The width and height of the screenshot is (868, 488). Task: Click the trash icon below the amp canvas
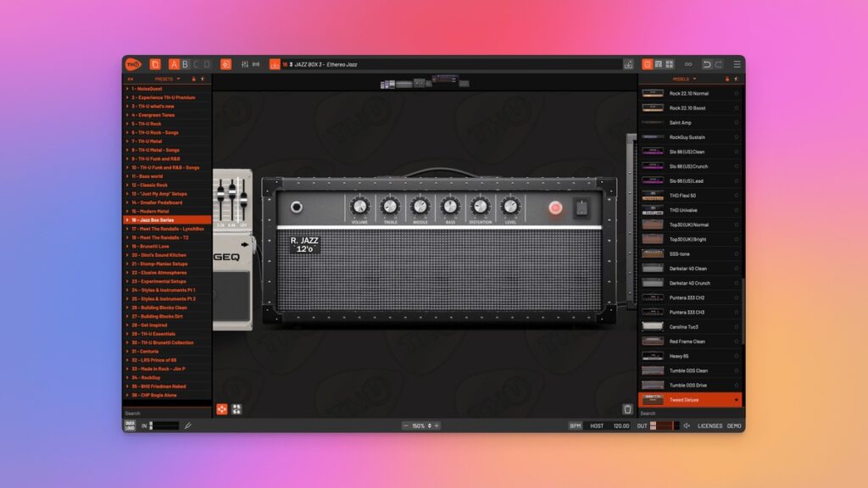coord(627,409)
